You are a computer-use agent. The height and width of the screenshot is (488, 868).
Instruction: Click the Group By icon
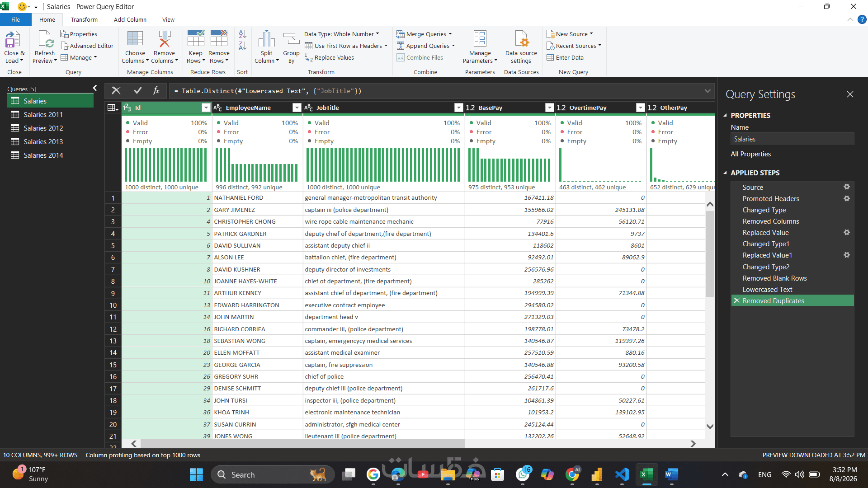click(291, 39)
